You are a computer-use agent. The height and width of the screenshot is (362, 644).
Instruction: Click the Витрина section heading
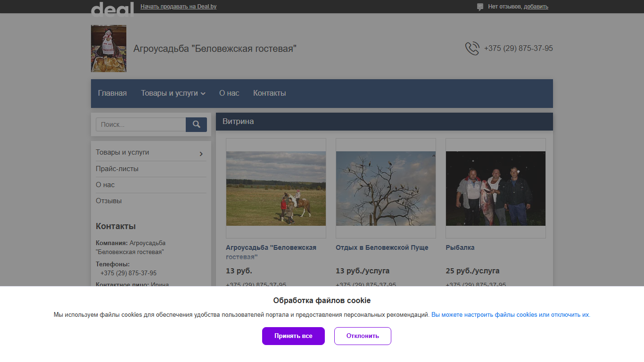[x=238, y=122]
